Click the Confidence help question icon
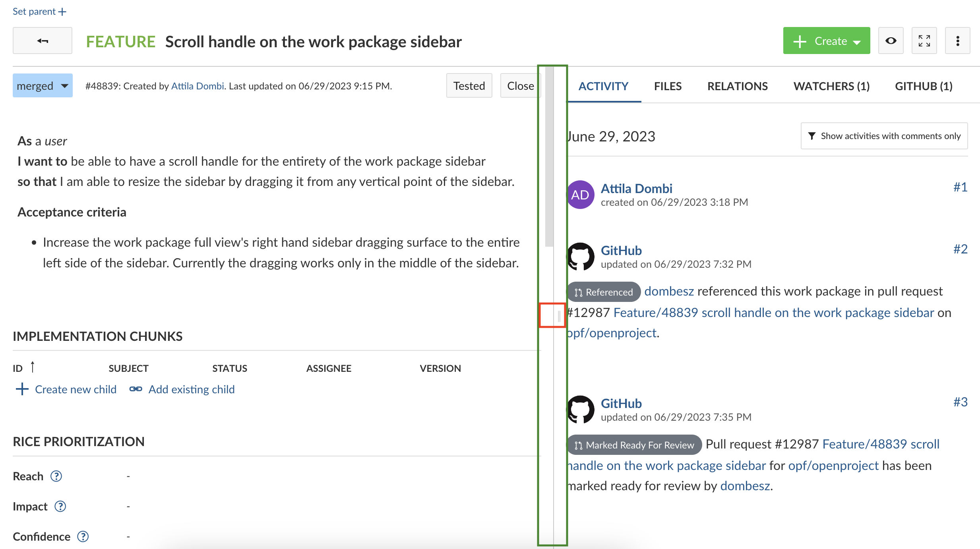Screen dimensions: 980x549 click(83, 536)
